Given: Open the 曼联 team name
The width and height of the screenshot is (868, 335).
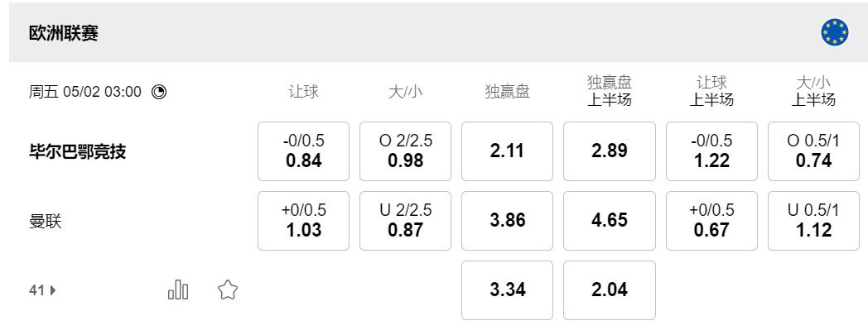Looking at the screenshot, I should (46, 221).
